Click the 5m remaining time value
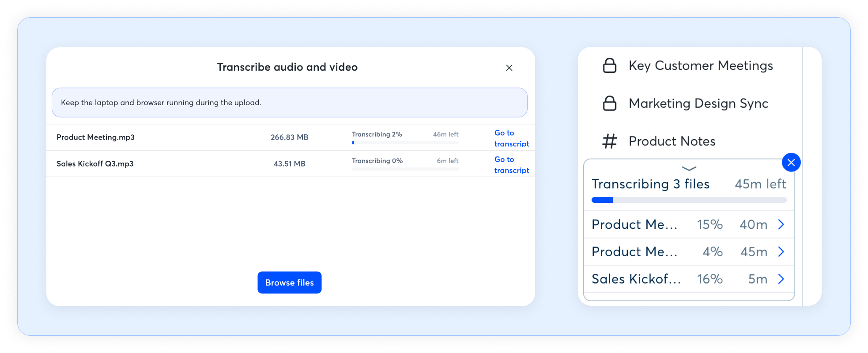 coord(758,279)
